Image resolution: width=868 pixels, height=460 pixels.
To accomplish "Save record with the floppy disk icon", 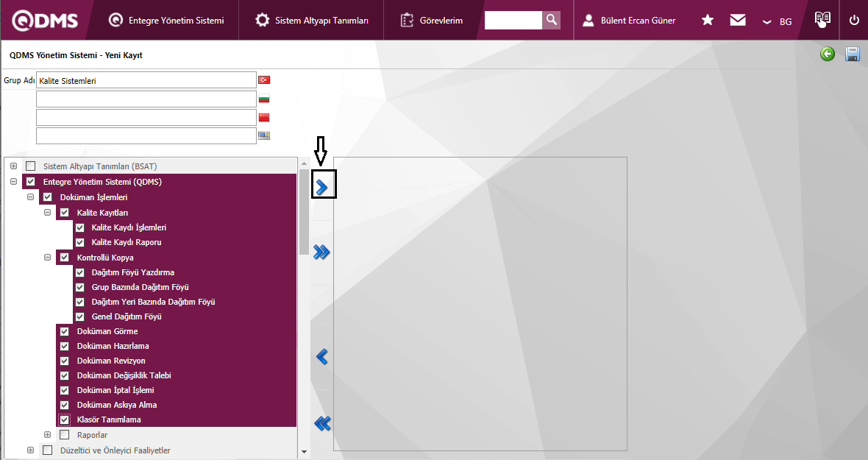I will click(x=853, y=54).
